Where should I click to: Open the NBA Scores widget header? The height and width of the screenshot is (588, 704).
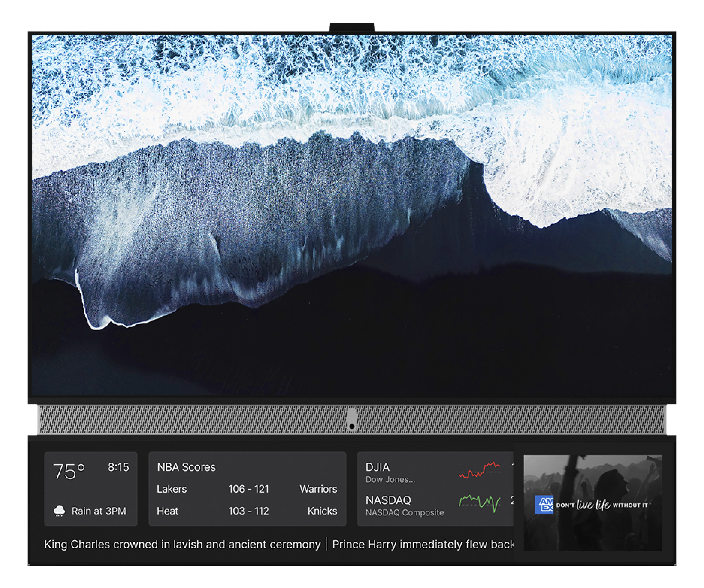tap(186, 467)
